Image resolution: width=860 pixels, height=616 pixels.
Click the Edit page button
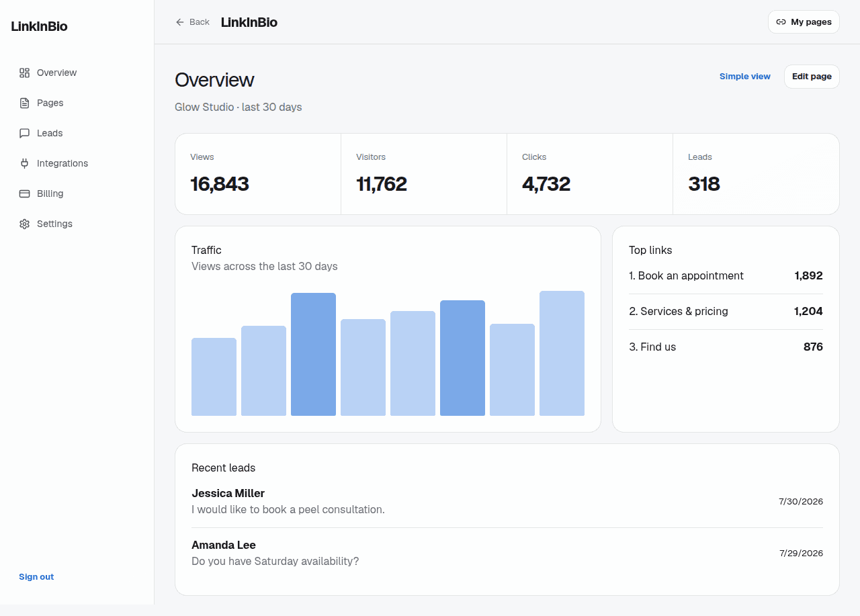(x=812, y=77)
